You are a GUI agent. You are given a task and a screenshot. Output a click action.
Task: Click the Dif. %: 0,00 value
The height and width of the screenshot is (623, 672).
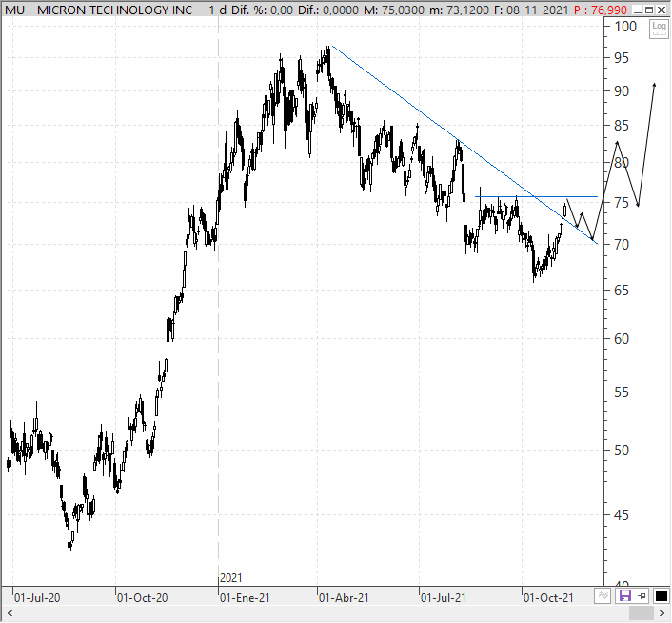(x=263, y=10)
